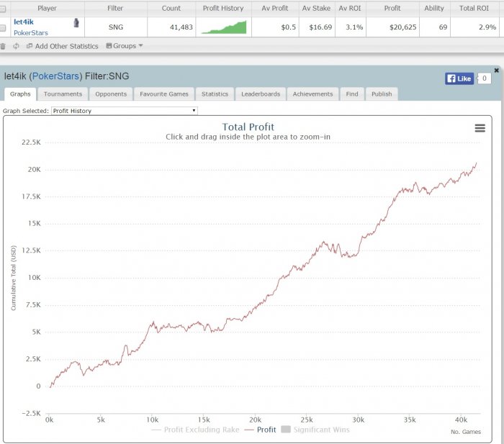Sort by the Av Stake column header
This screenshot has width=504, height=444.
coord(317,9)
